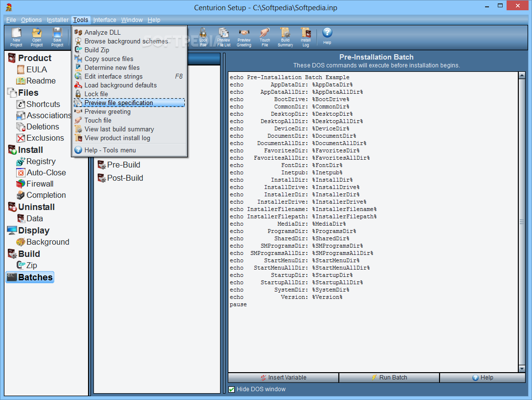Open the Install section in sidebar
Screen dimensions: 532x400
[25, 150]
